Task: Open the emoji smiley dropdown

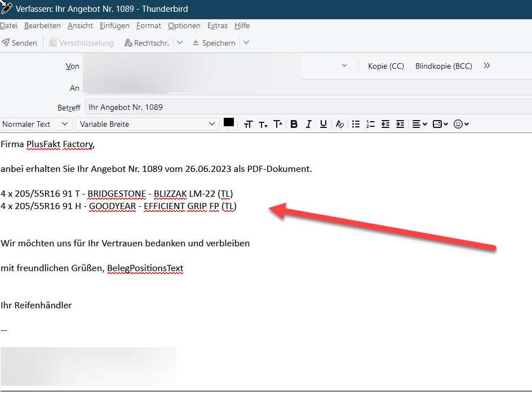Action: click(x=461, y=124)
